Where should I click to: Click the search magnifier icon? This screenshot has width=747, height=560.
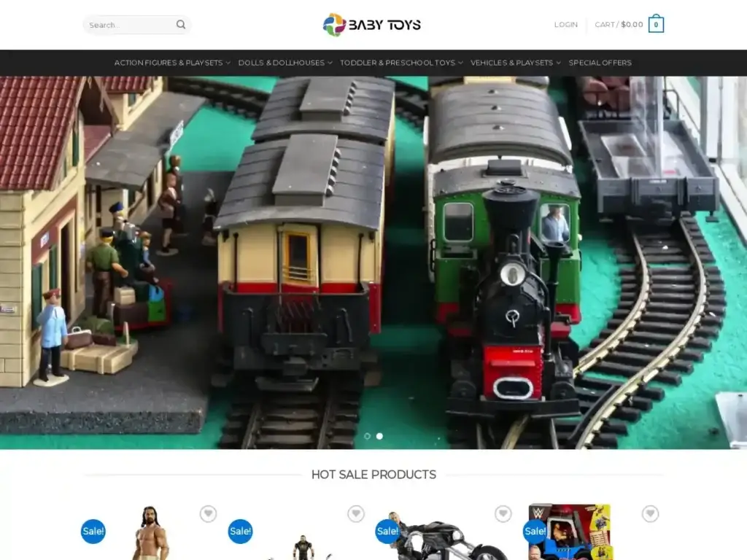point(181,25)
